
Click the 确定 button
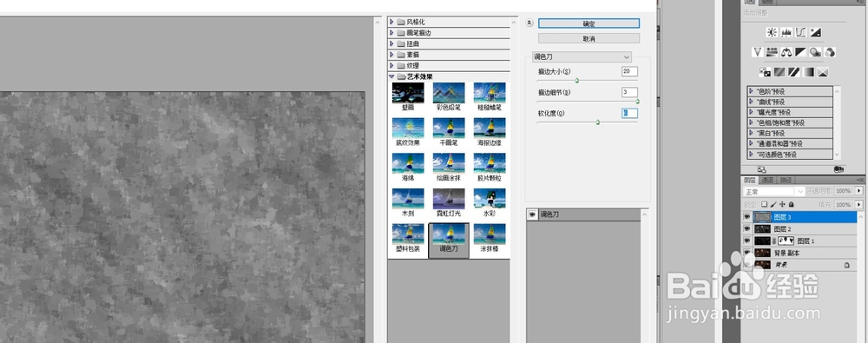click(589, 23)
